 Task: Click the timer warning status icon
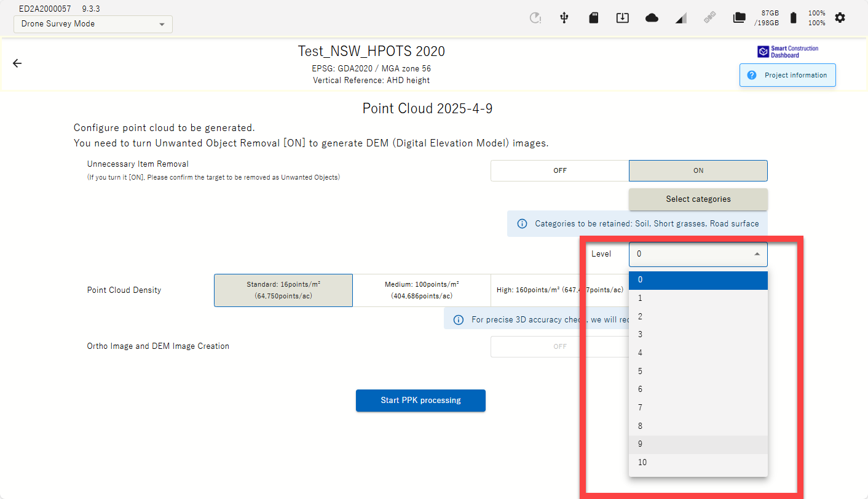point(535,18)
